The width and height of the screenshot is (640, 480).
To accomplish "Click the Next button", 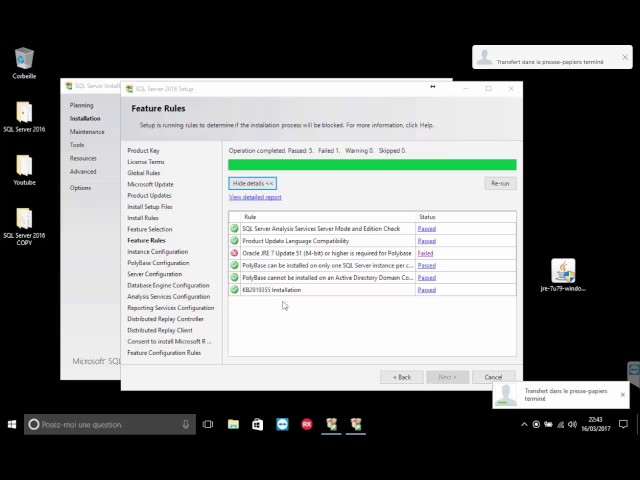I will [447, 377].
